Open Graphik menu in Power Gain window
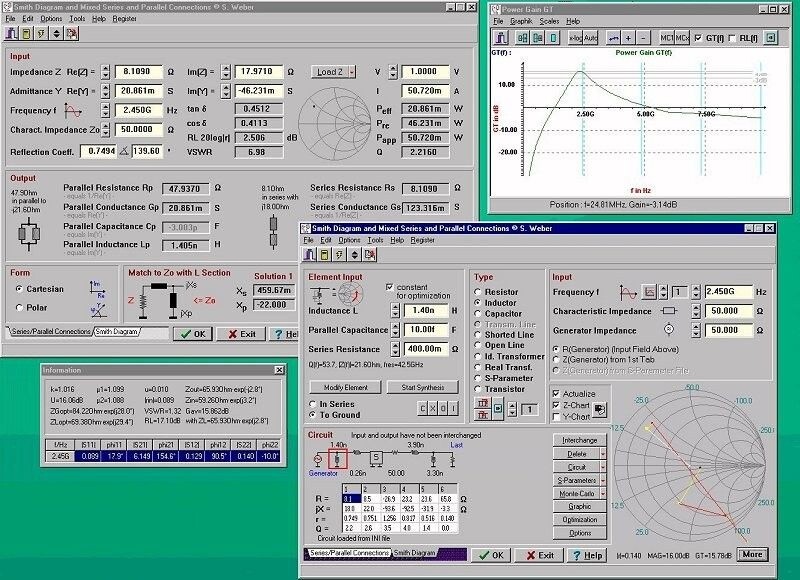800x580 pixels. coord(521,21)
